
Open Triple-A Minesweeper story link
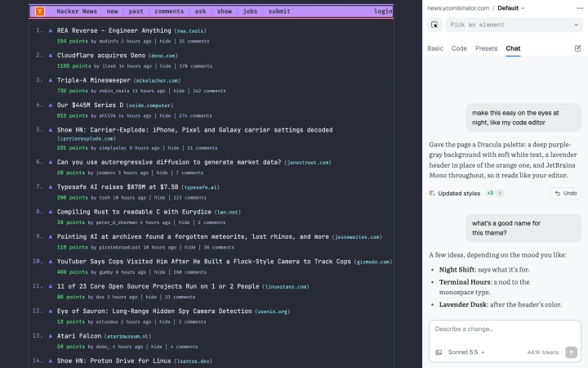coord(94,80)
